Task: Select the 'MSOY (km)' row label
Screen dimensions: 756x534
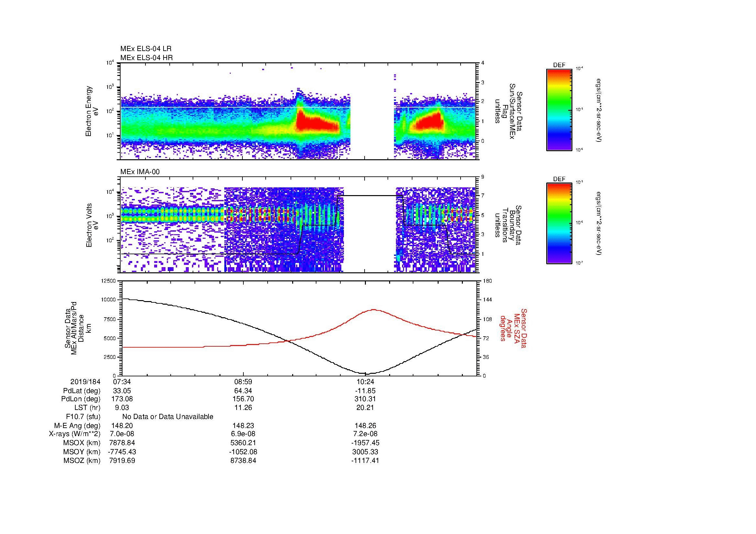Action: point(81,452)
